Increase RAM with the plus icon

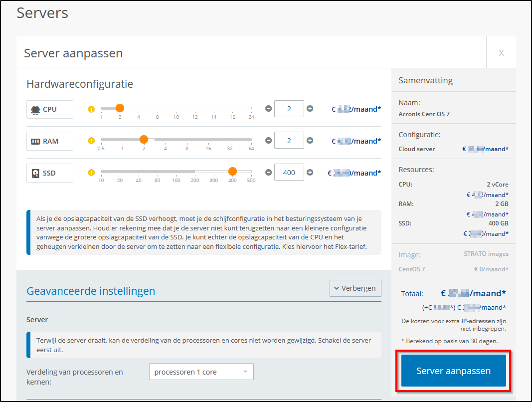[310, 140]
